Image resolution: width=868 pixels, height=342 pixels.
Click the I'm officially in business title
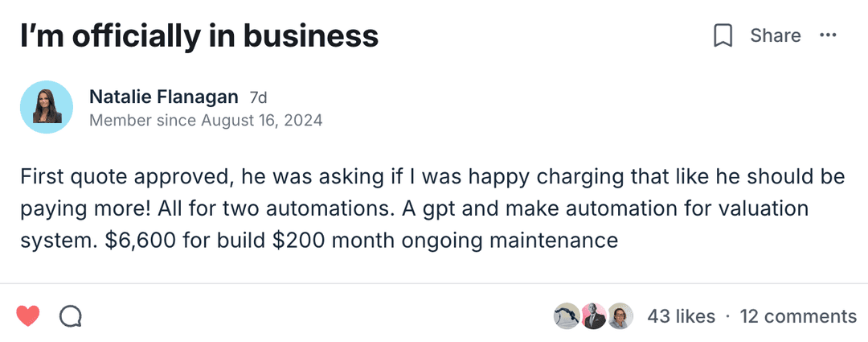tap(199, 35)
